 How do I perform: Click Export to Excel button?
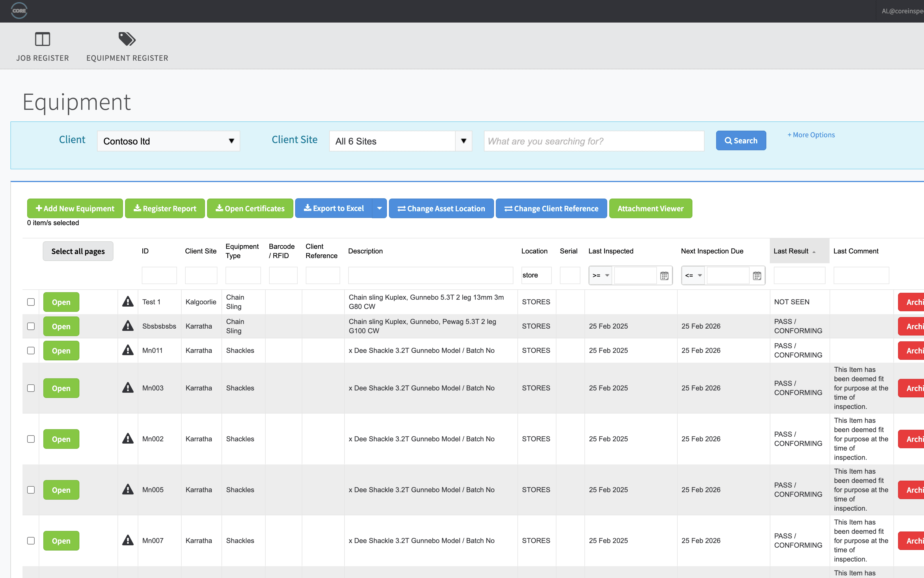334,208
